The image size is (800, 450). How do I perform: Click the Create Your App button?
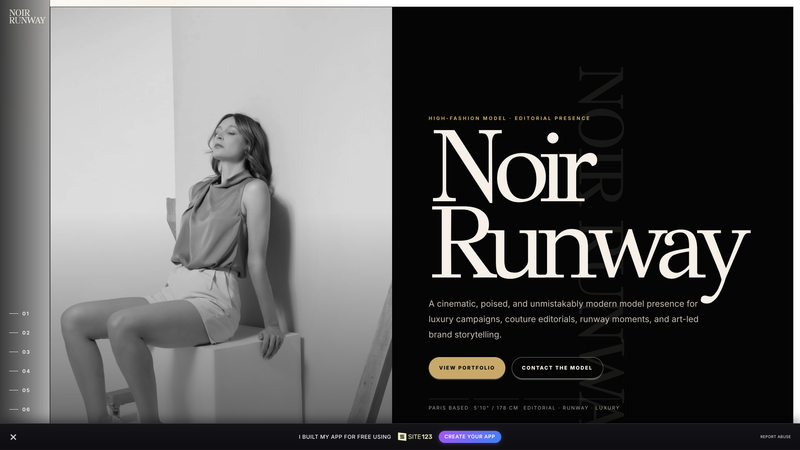470,437
